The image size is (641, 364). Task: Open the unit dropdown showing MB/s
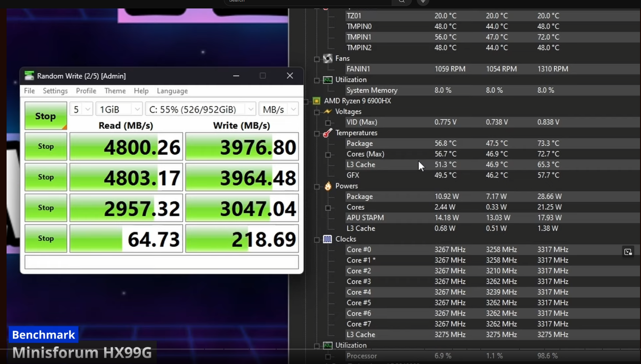tap(279, 109)
